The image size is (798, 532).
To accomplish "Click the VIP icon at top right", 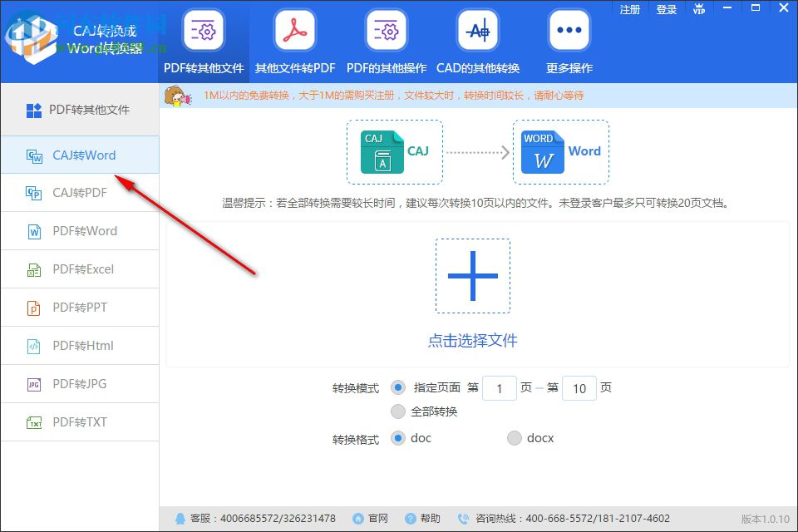I will pos(699,9).
